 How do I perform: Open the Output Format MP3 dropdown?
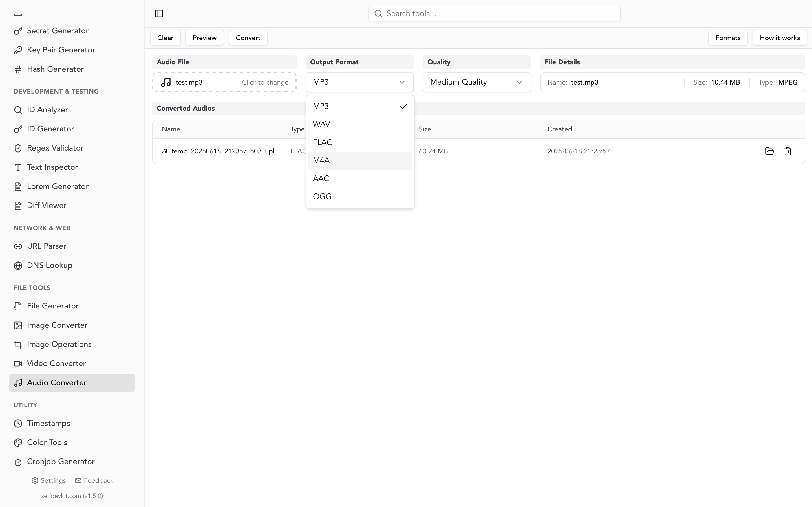pyautogui.click(x=359, y=82)
